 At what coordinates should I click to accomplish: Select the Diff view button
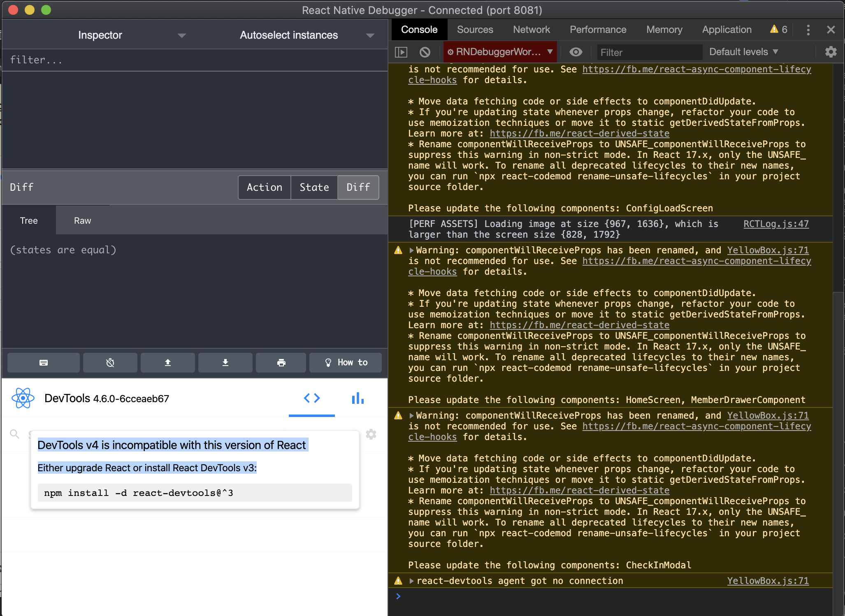(358, 188)
